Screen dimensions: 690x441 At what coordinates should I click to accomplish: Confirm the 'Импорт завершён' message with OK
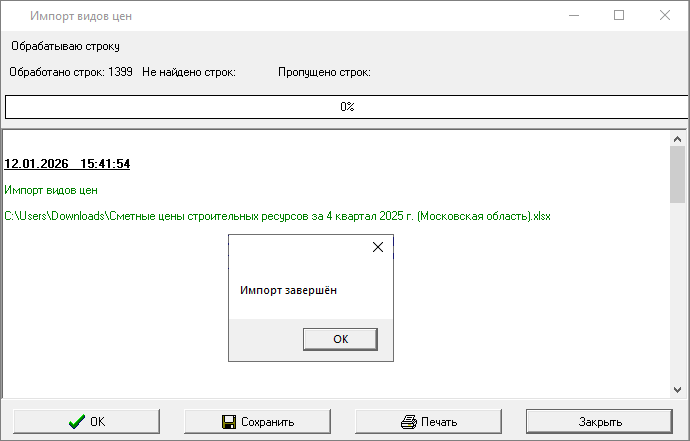click(340, 339)
